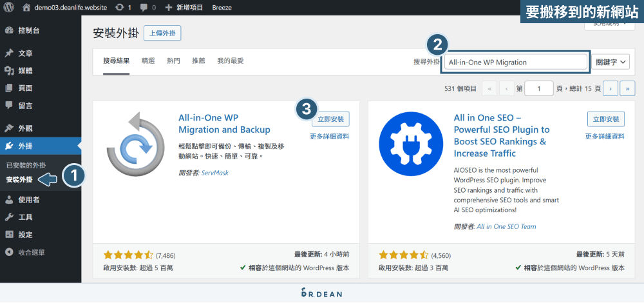Click 啟用安裝數: 超過 5 百萬 text
The height and width of the screenshot is (303, 644).
138,268
